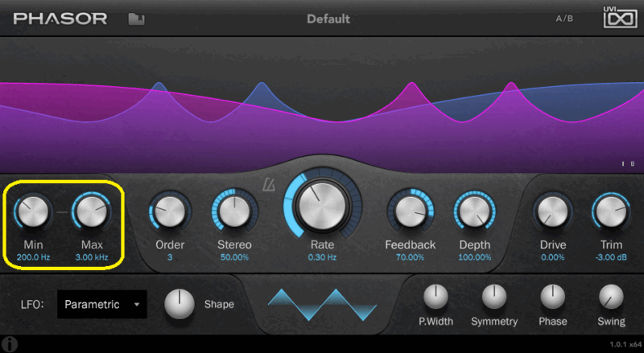644x353 pixels.
Task: Click the small display mode indicator at graph corner
Action: pos(628,164)
